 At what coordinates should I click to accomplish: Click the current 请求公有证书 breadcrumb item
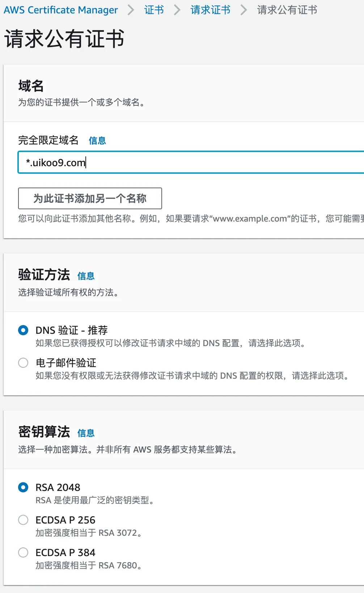click(287, 10)
